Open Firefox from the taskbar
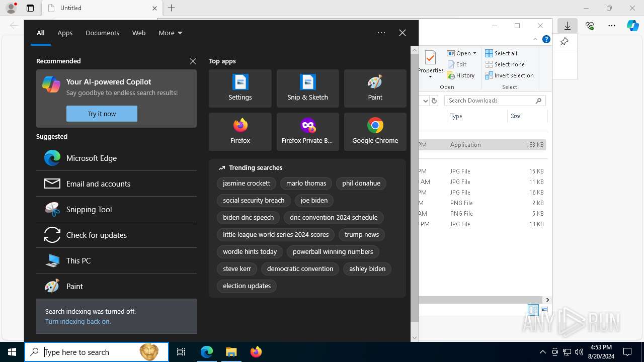Image resolution: width=644 pixels, height=362 pixels. click(256, 352)
